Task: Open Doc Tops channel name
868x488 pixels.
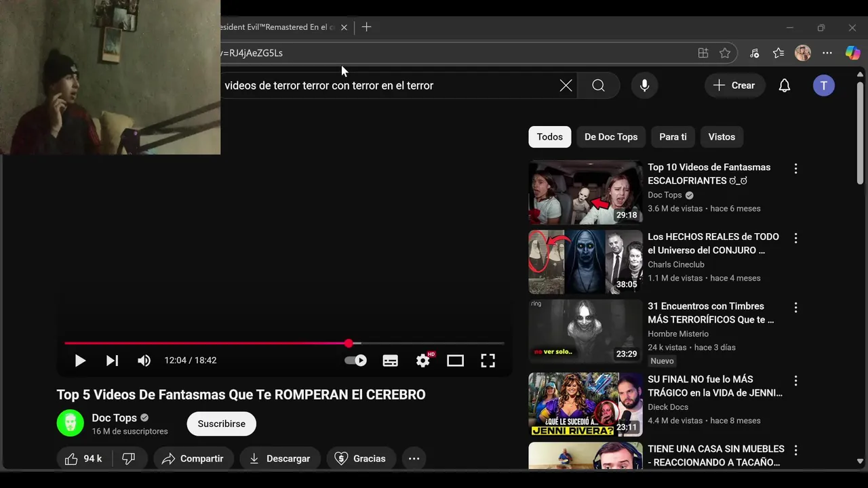Action: (x=115, y=418)
